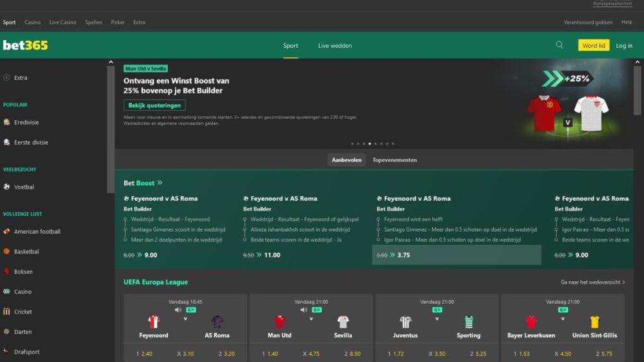Bet on AS Roma win at 3.20
Viewport: 644px width, 362px height.
[227, 354]
